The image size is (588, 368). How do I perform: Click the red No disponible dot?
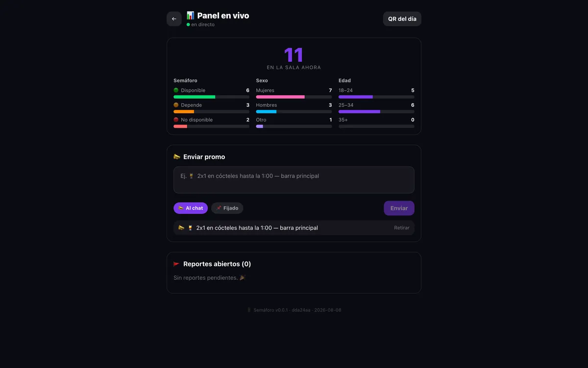point(176,120)
